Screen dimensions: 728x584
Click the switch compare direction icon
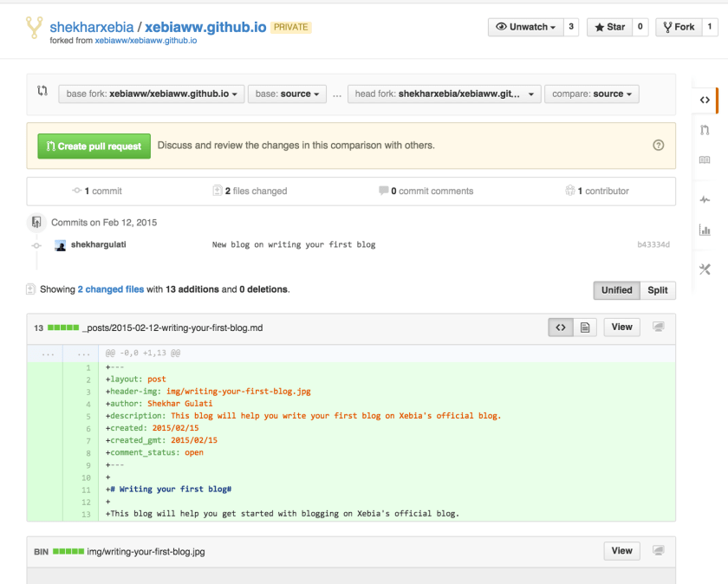point(42,91)
